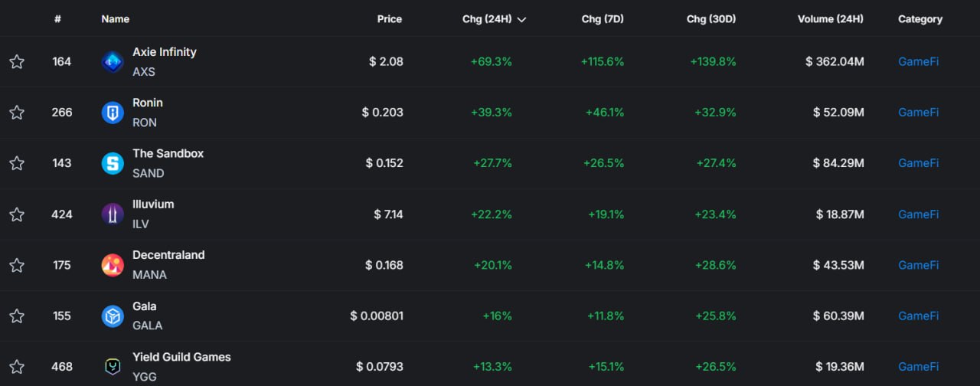Viewport: 980px width, 386px height.
Task: Sort by Chg (30D) column header
Action: pyautogui.click(x=711, y=19)
